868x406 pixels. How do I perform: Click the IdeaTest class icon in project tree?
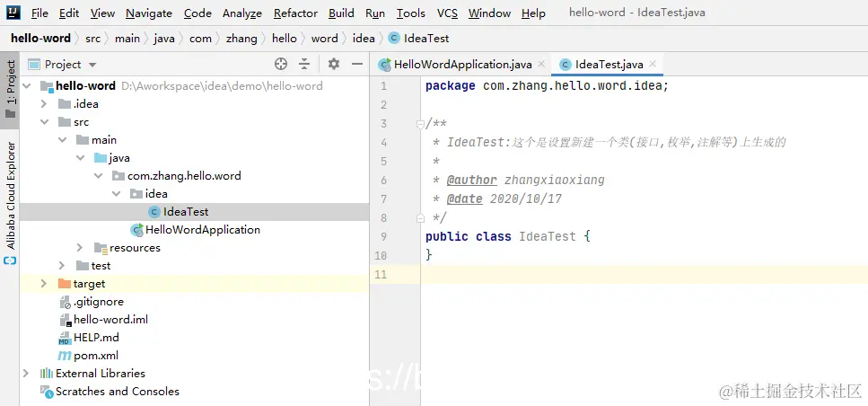tap(154, 212)
